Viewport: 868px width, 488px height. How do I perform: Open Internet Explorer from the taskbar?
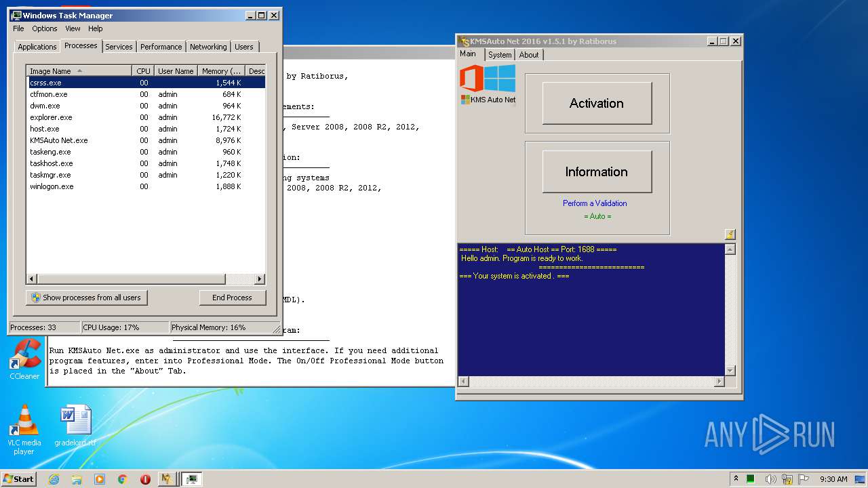pyautogui.click(x=54, y=479)
